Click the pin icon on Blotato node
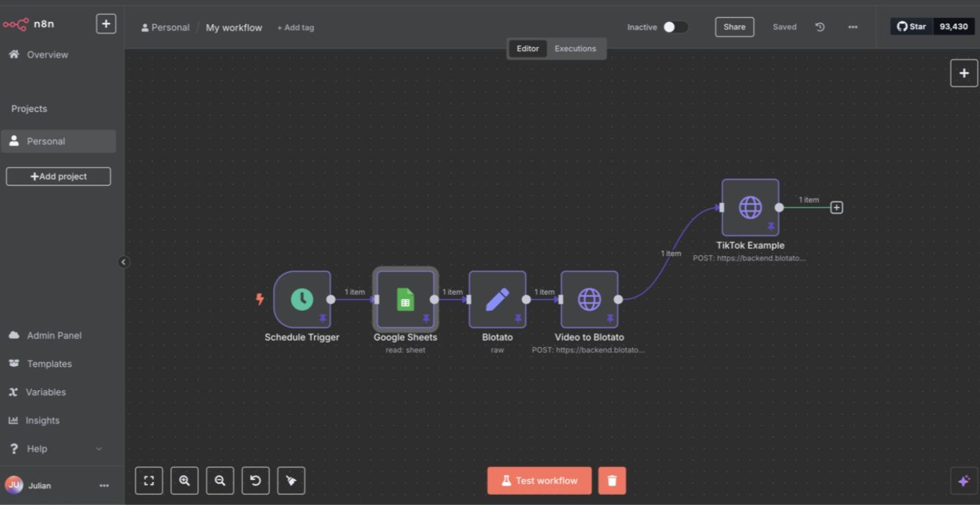 click(x=518, y=318)
